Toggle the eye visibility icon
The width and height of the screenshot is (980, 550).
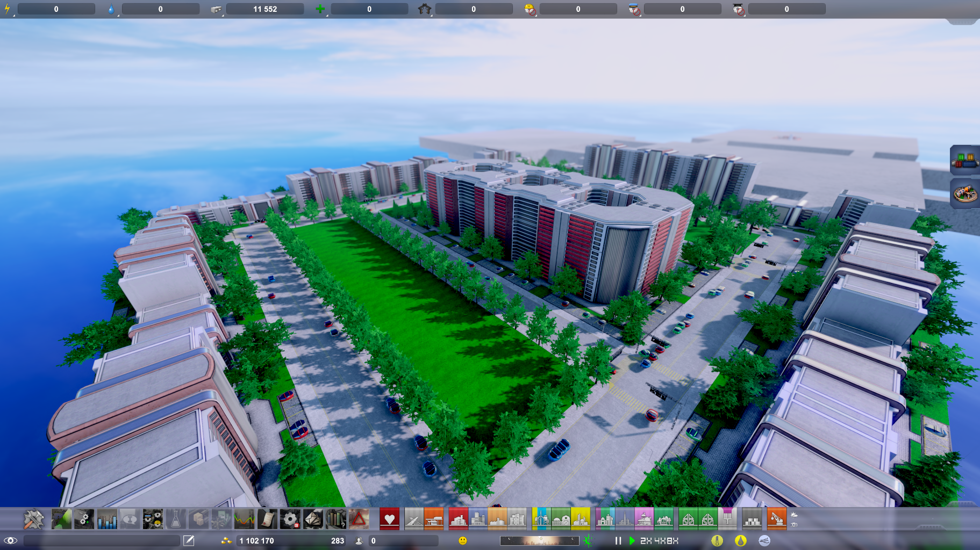(x=10, y=540)
